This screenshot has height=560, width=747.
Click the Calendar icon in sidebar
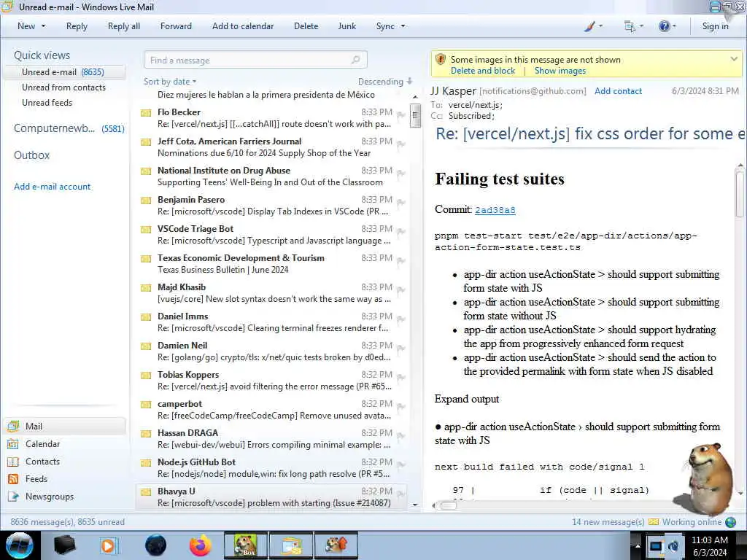[13, 444]
